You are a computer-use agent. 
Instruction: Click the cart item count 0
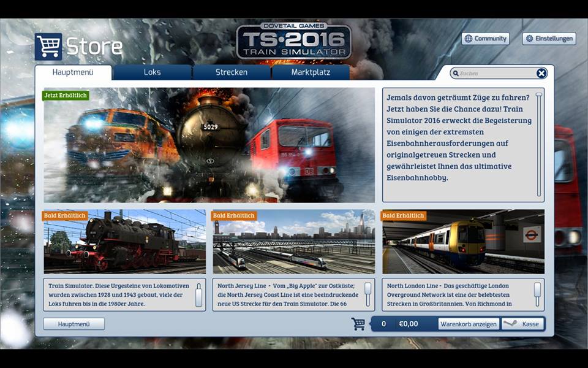coord(383,324)
